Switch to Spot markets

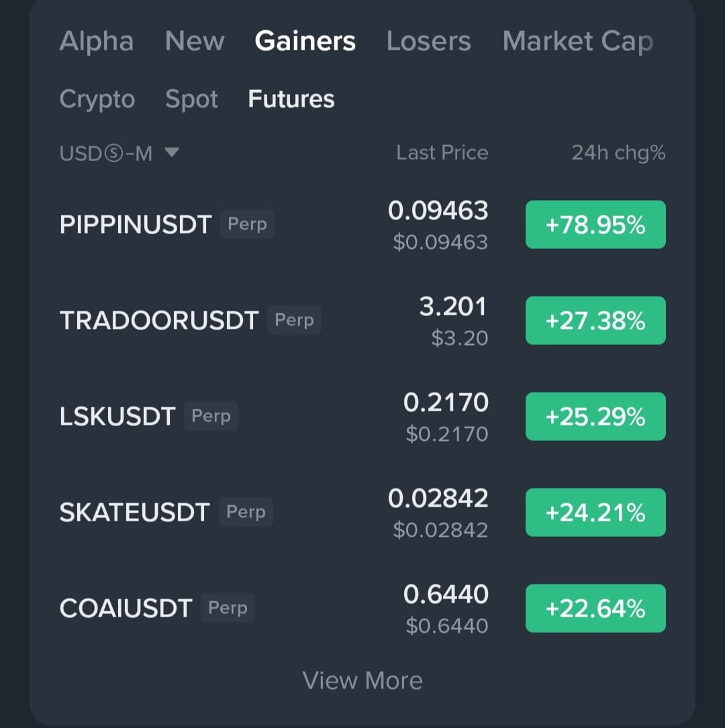pos(191,99)
